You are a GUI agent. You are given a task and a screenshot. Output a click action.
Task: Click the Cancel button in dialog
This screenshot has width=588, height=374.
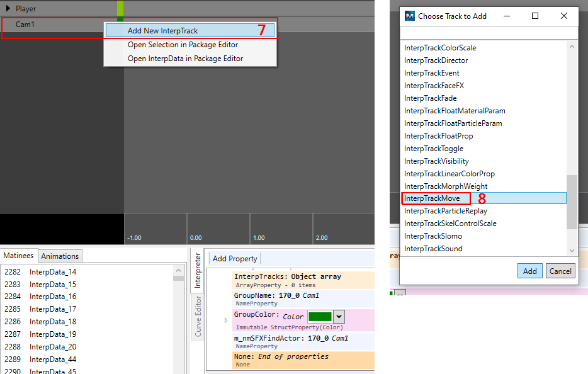tap(560, 271)
